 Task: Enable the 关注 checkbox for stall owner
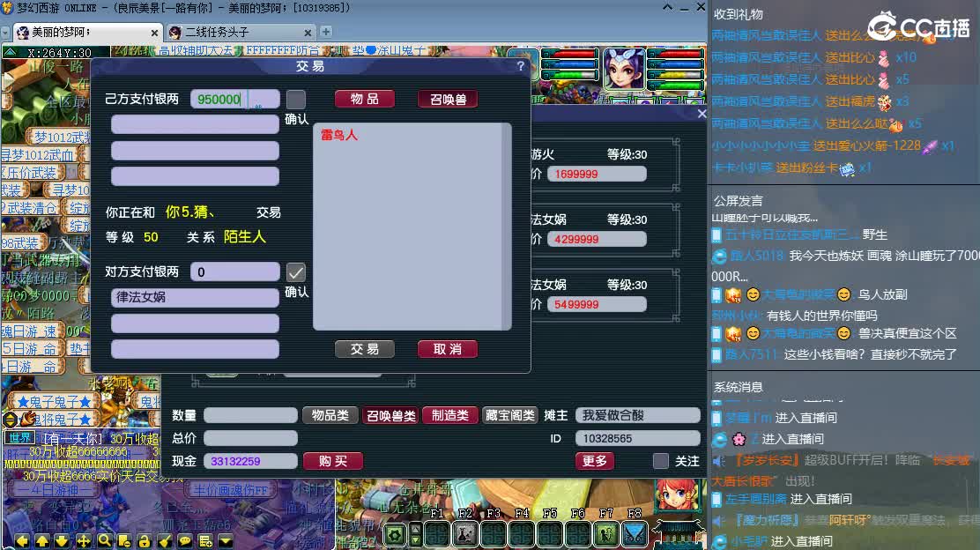coord(661,461)
